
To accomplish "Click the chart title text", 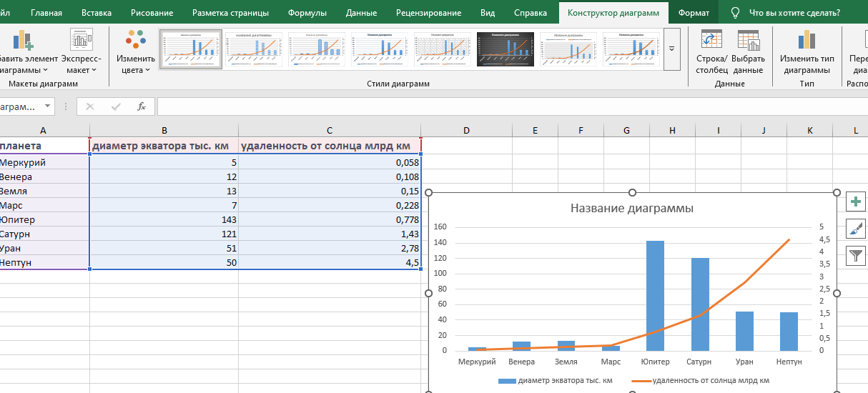I will tap(631, 209).
